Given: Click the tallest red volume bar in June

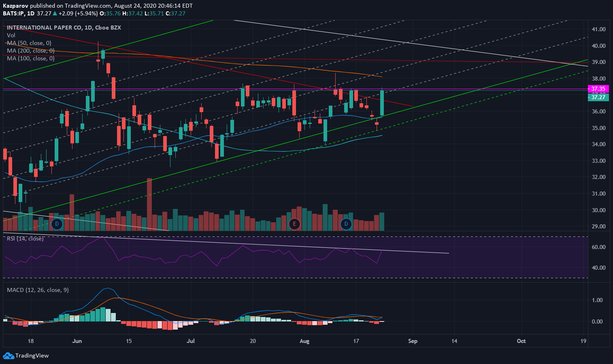Looking at the screenshot, I should [x=149, y=204].
